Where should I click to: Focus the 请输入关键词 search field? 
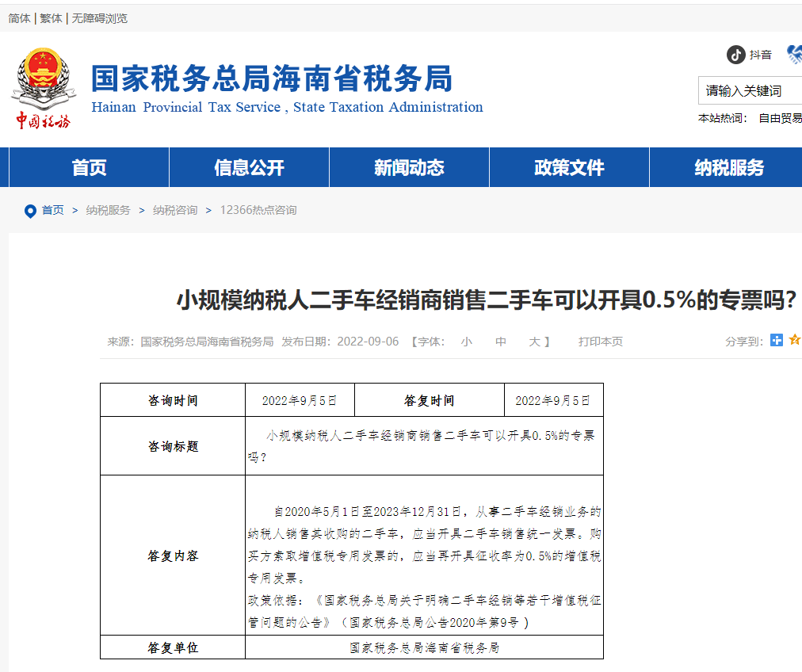750,91
